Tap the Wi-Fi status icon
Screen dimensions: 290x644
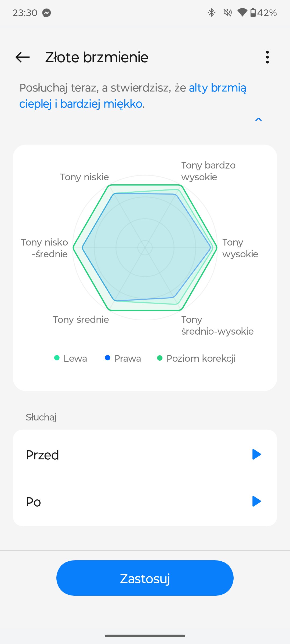(242, 13)
